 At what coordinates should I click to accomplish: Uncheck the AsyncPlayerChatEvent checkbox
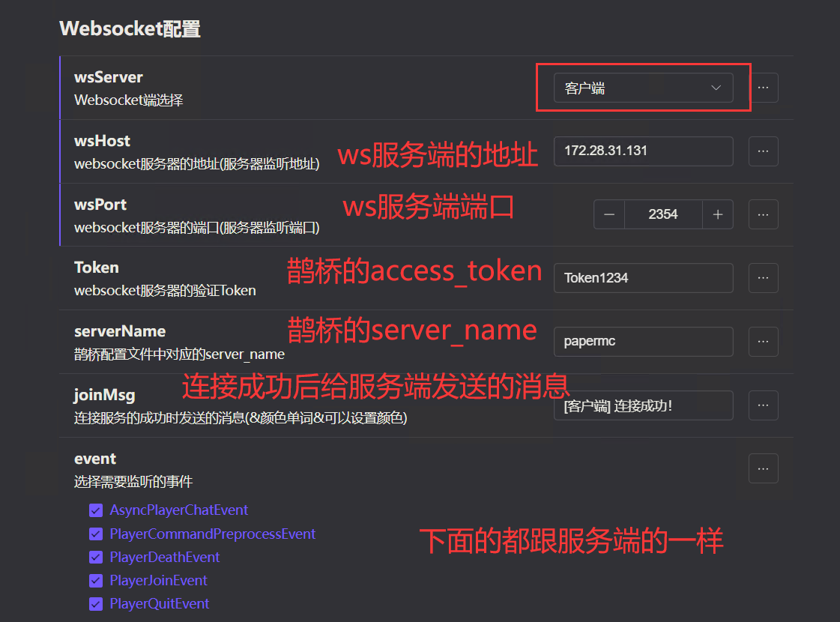pos(96,510)
